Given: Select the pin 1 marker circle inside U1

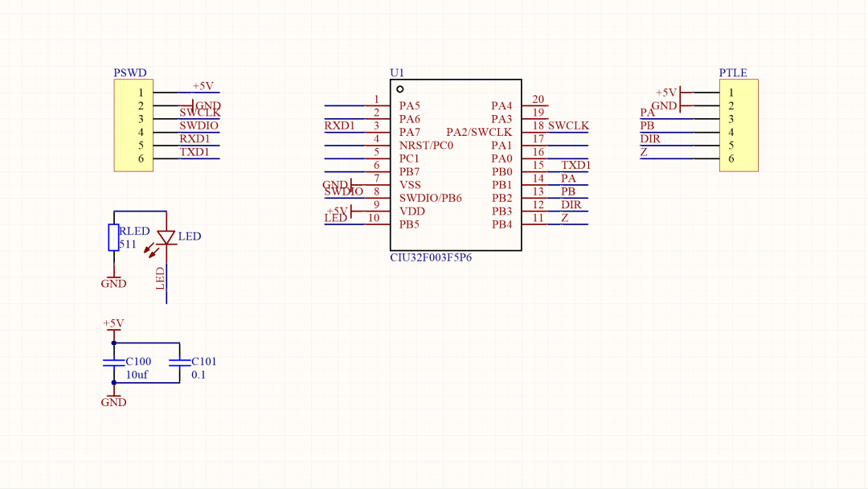Looking at the screenshot, I should click(x=399, y=89).
